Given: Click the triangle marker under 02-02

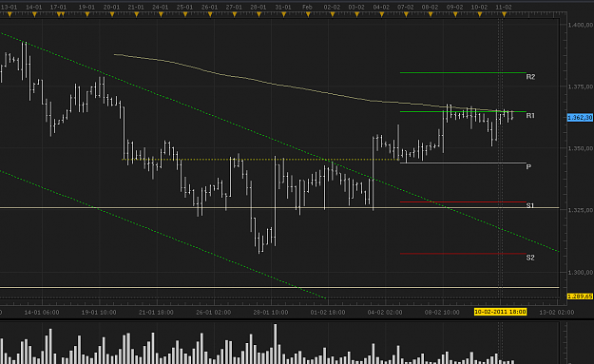Looking at the screenshot, I should [x=333, y=14].
